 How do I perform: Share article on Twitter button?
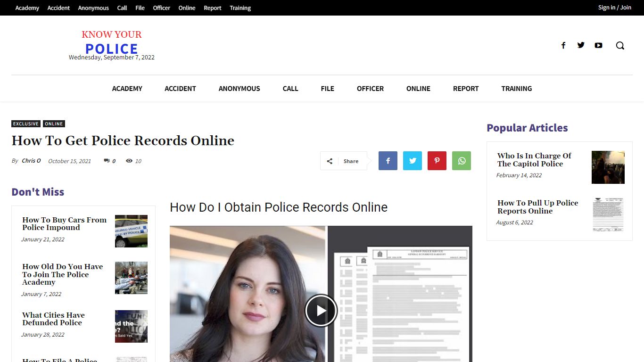click(x=413, y=161)
